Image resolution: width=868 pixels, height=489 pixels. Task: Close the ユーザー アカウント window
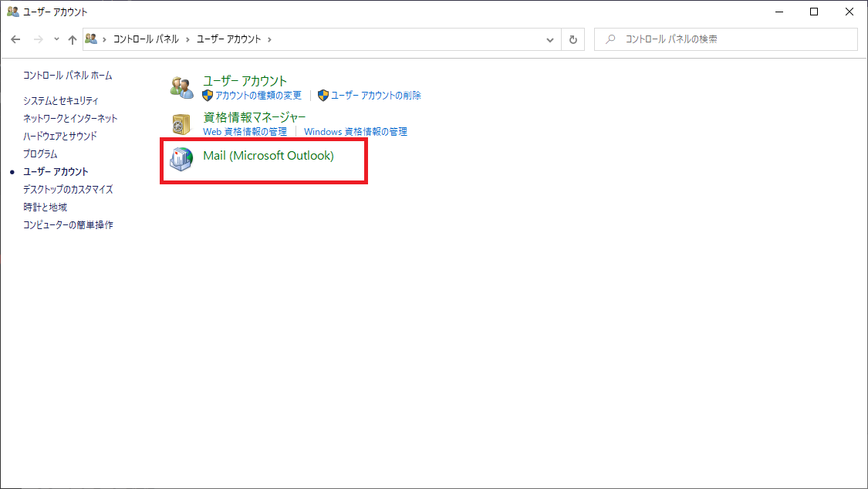click(x=849, y=12)
